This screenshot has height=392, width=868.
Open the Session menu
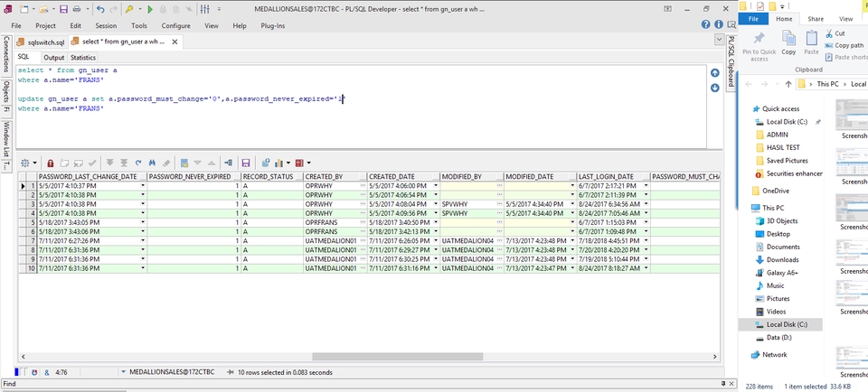click(x=106, y=25)
